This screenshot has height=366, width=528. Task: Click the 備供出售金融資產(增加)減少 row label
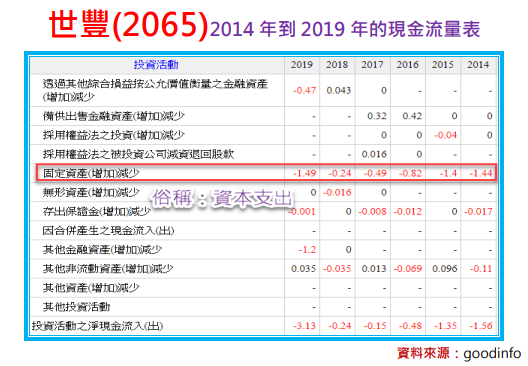113,116
